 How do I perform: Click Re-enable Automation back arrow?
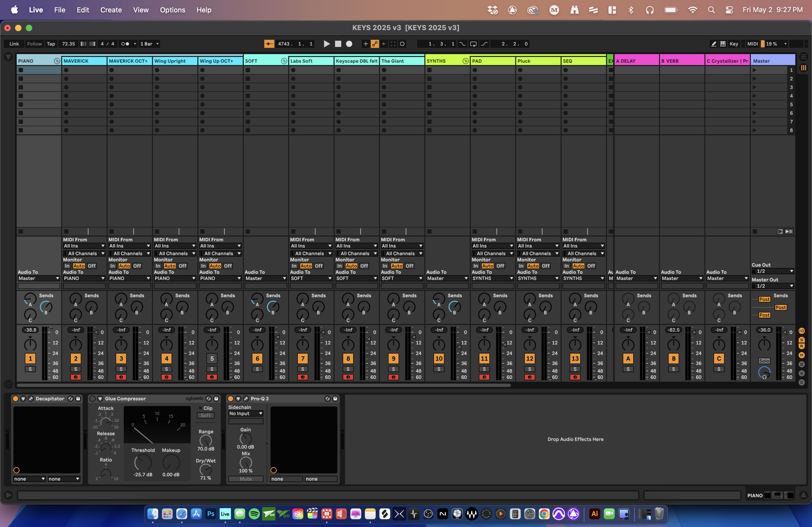(x=384, y=43)
